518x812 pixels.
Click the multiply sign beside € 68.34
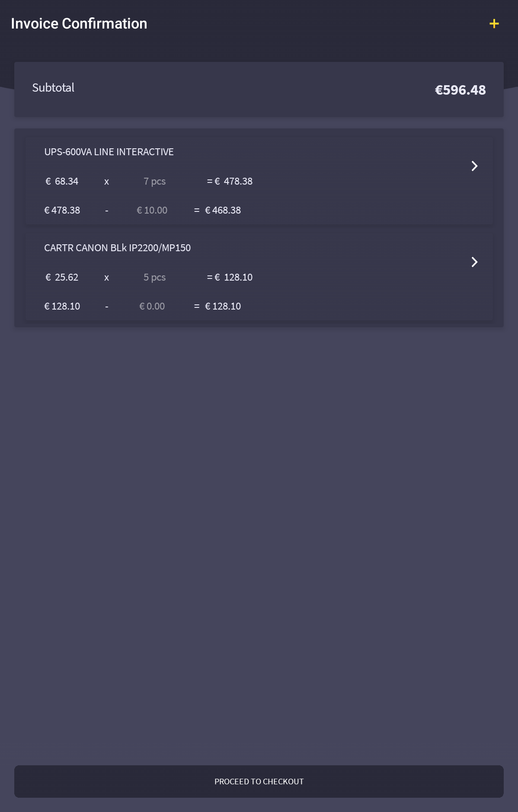click(106, 182)
